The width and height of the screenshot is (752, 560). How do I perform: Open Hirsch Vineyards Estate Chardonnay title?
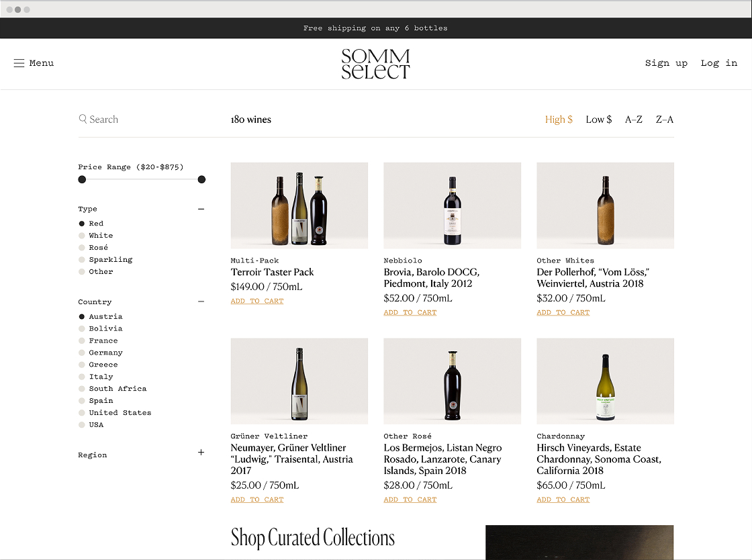click(599, 459)
